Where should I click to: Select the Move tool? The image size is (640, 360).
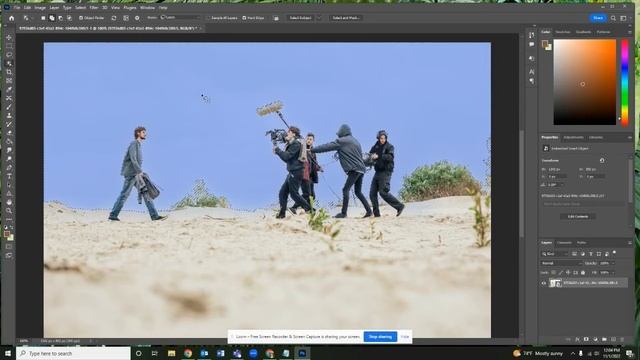pyautogui.click(x=9, y=37)
